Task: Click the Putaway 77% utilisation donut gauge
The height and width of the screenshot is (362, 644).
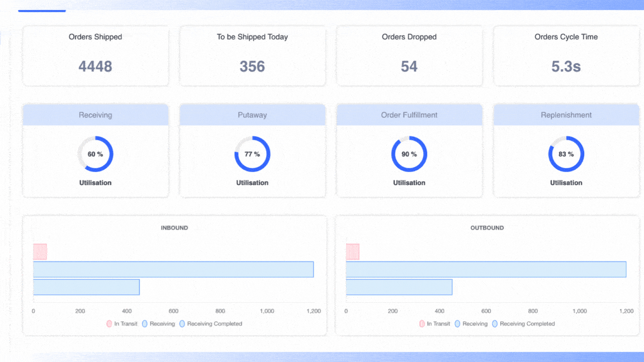Action: tap(252, 154)
